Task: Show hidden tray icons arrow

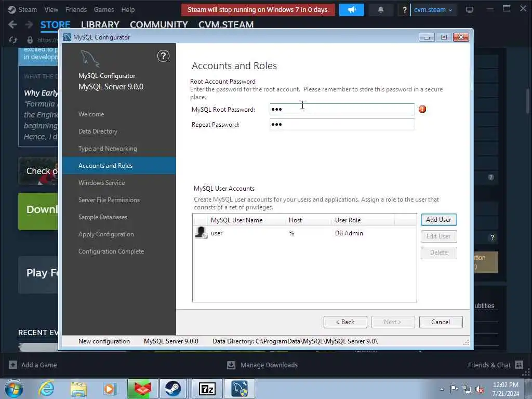Action: 442,390
